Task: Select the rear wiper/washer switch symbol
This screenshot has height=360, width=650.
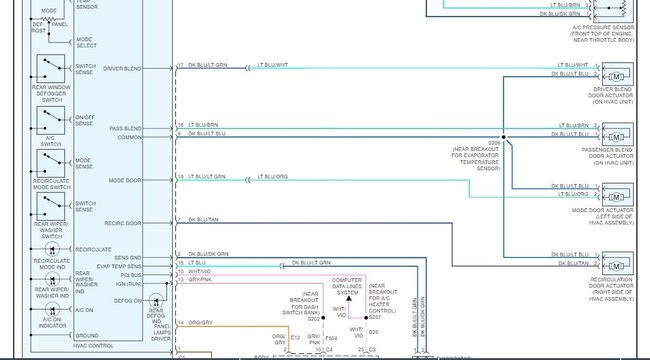Action: coord(51,207)
